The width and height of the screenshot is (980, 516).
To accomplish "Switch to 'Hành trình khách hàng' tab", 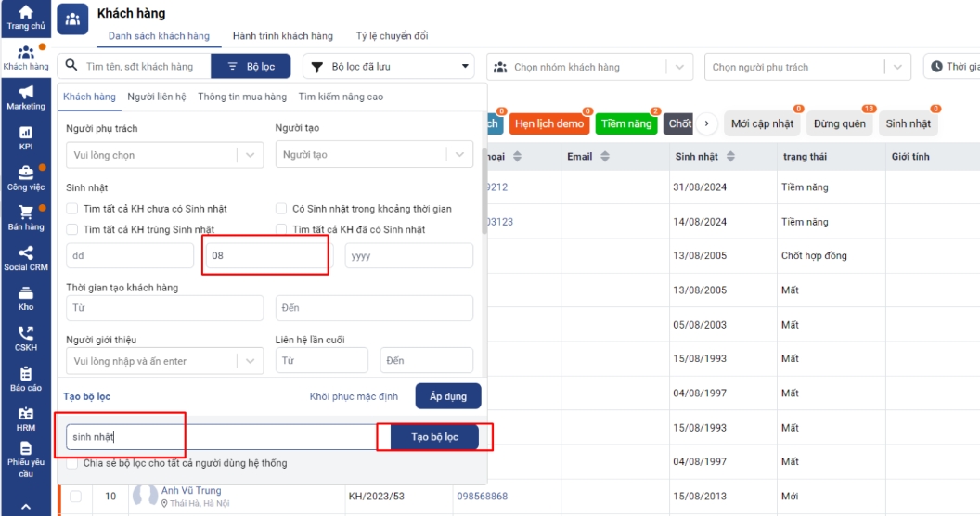I will [x=282, y=36].
